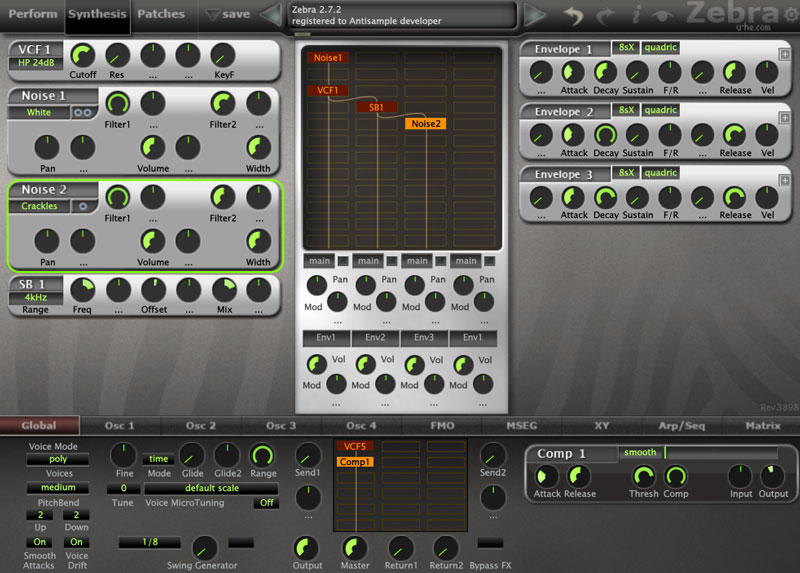
Task: Open the Noise 1 White type menu
Action: [x=39, y=112]
